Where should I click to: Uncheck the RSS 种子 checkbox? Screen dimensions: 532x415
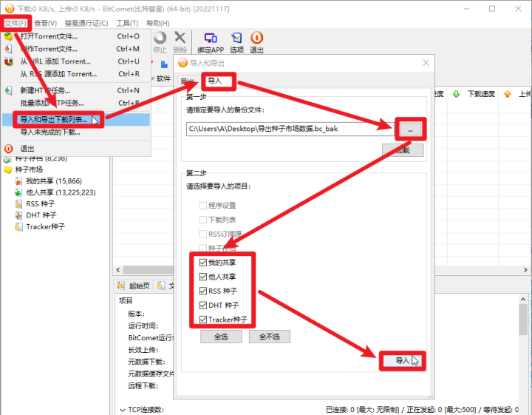tap(203, 291)
